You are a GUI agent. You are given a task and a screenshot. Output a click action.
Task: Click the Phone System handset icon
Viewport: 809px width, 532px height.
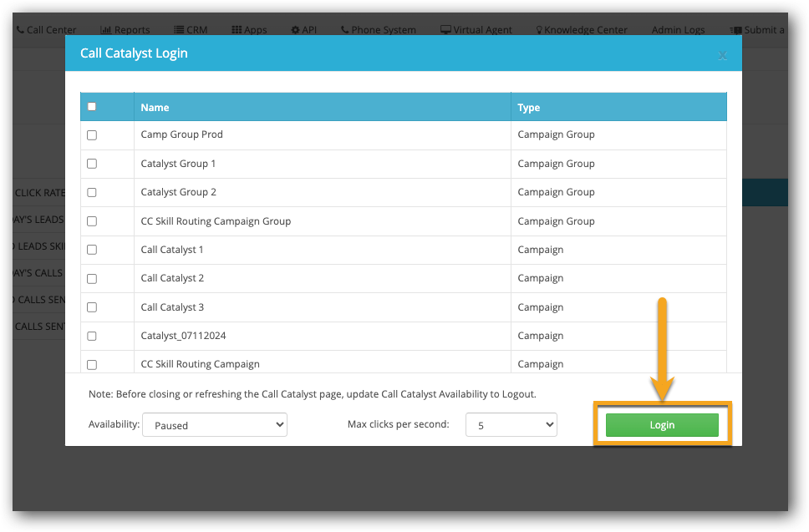click(344, 30)
